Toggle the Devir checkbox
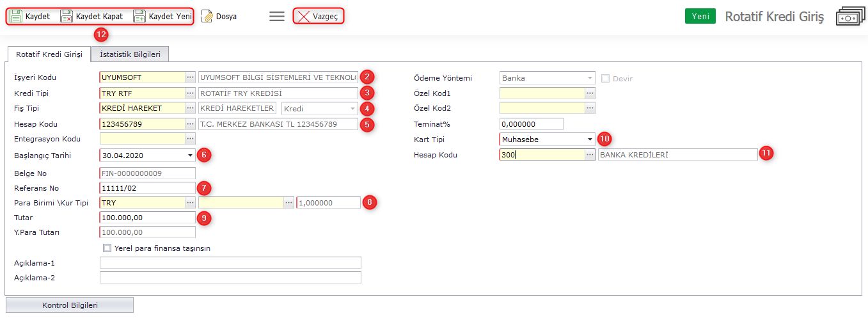 tap(605, 78)
